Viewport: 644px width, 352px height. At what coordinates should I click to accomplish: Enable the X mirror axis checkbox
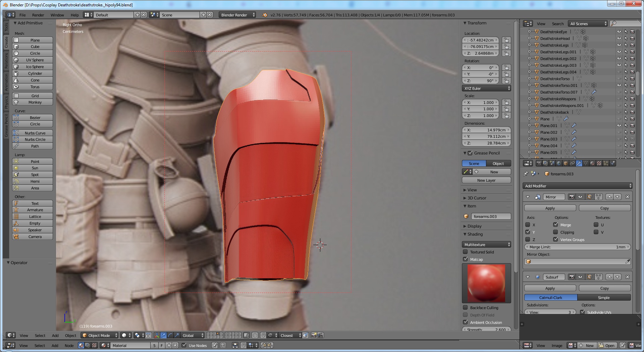coord(528,225)
